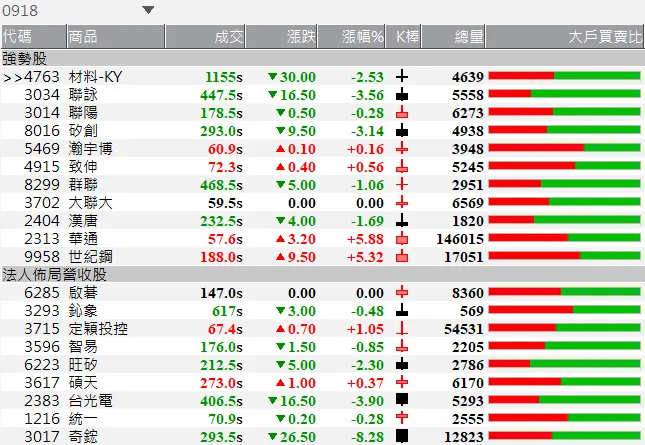
Task: Click the buy/sell ratio bar for 華通
Action: click(564, 238)
